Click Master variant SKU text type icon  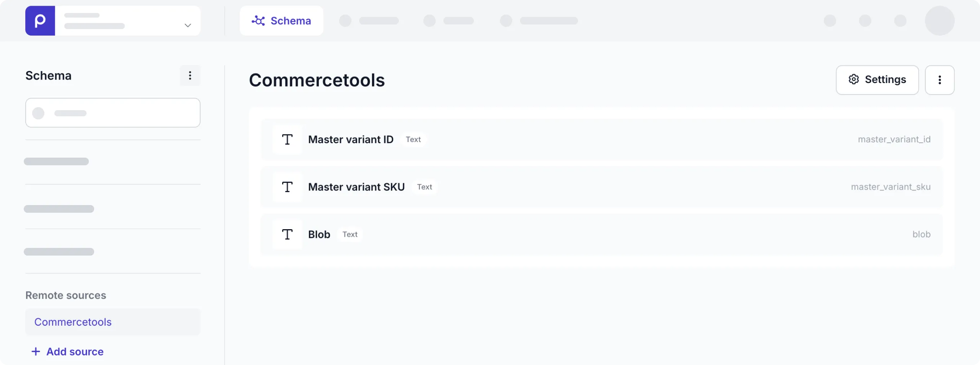click(x=287, y=187)
